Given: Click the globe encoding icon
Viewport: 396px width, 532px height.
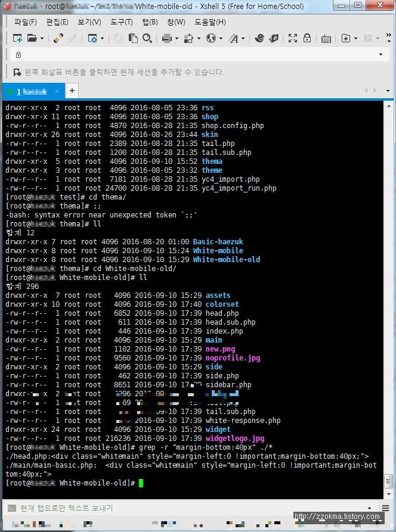Looking at the screenshot, I should [x=211, y=38].
